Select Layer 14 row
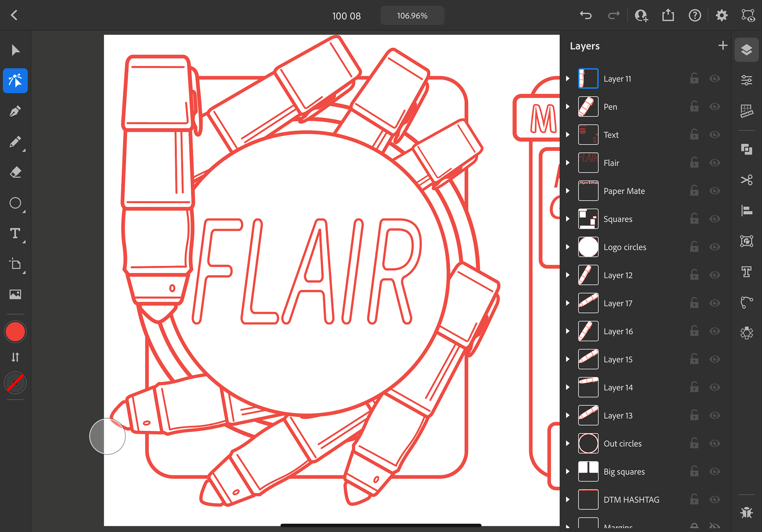The width and height of the screenshot is (762, 532). 645,387
